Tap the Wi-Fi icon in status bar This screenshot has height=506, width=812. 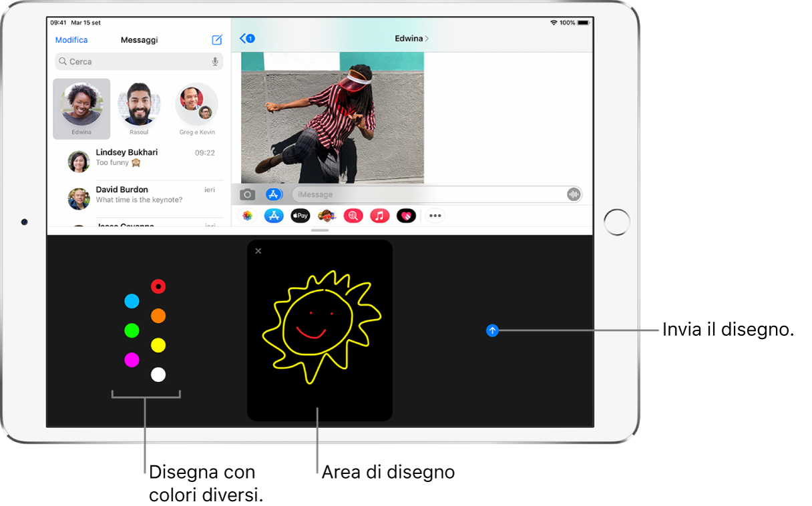point(554,23)
